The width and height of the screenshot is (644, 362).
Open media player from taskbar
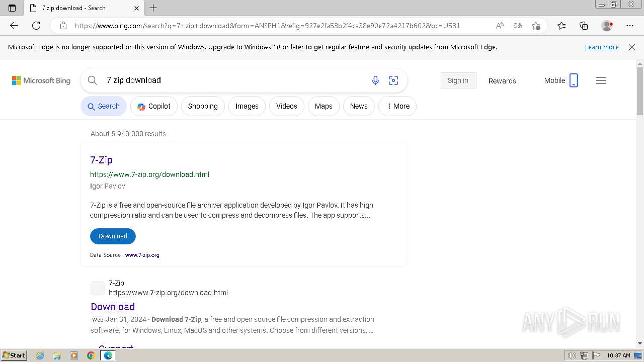pos(74,355)
